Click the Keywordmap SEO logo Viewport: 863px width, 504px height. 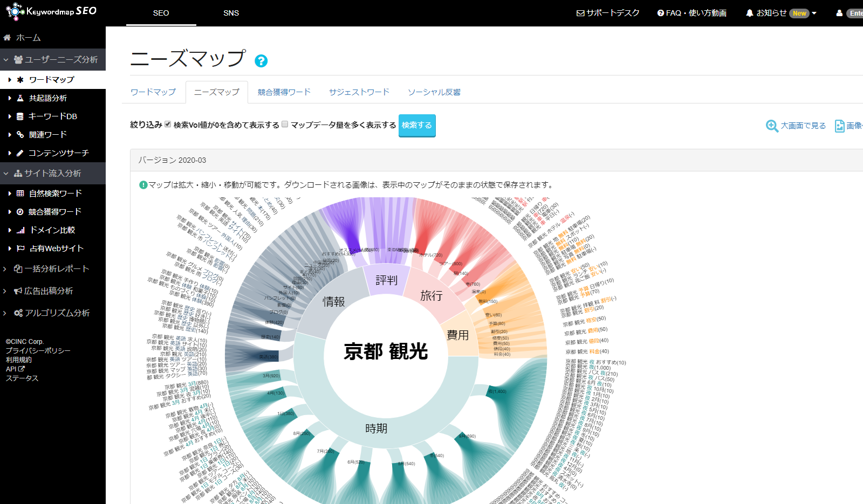51,11
